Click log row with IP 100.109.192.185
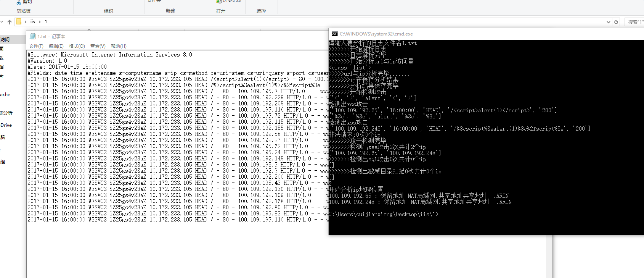The height and width of the screenshot is (278, 644). (178, 128)
